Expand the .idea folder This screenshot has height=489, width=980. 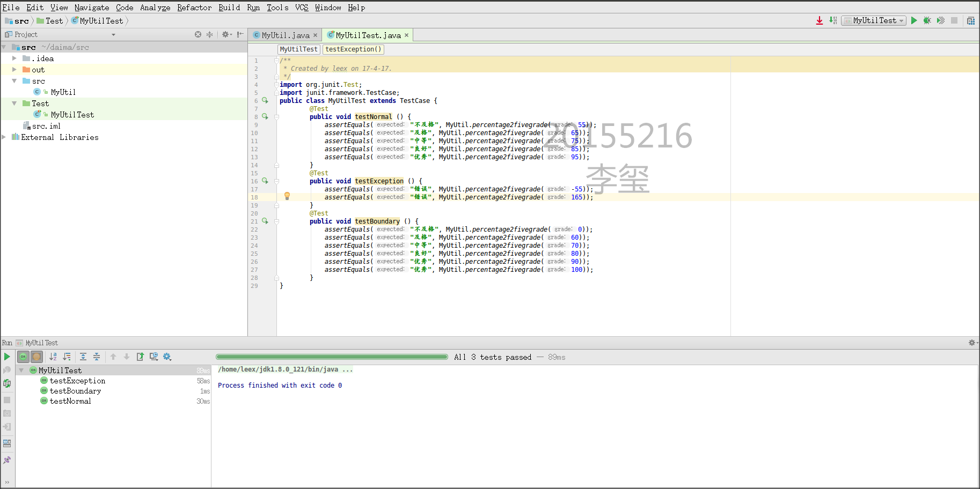pos(14,58)
